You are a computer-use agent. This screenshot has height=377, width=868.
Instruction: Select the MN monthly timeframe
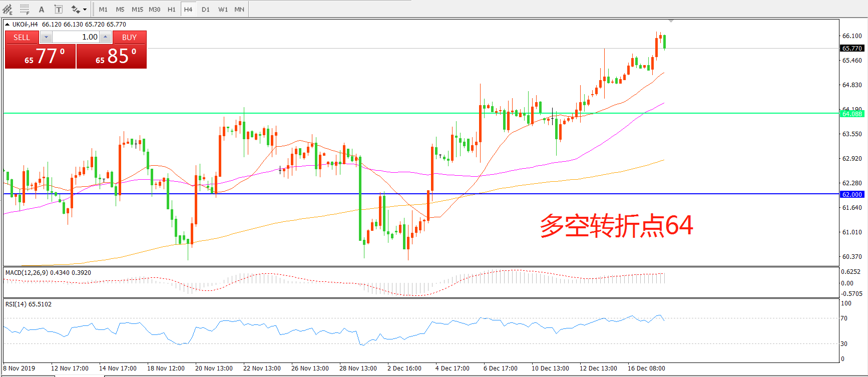pos(239,9)
